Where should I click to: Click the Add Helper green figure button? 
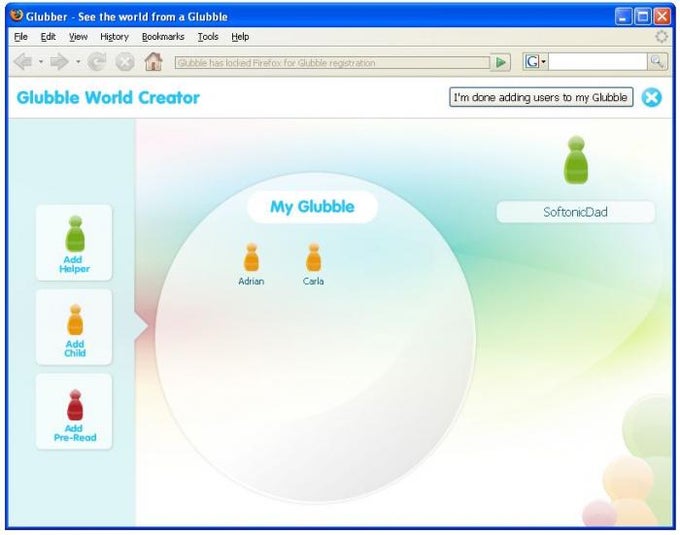pyautogui.click(x=74, y=243)
